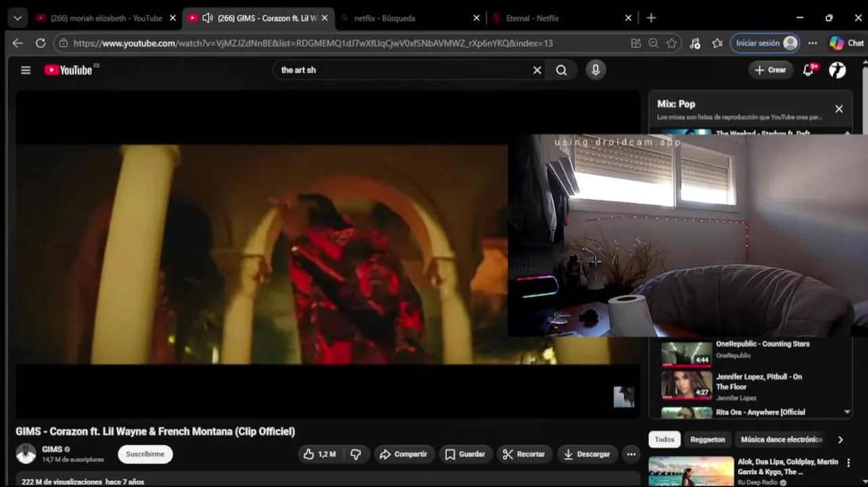Viewport: 868px width, 487px height.
Task: Select the Reggaeton filter chip
Action: 707,440
